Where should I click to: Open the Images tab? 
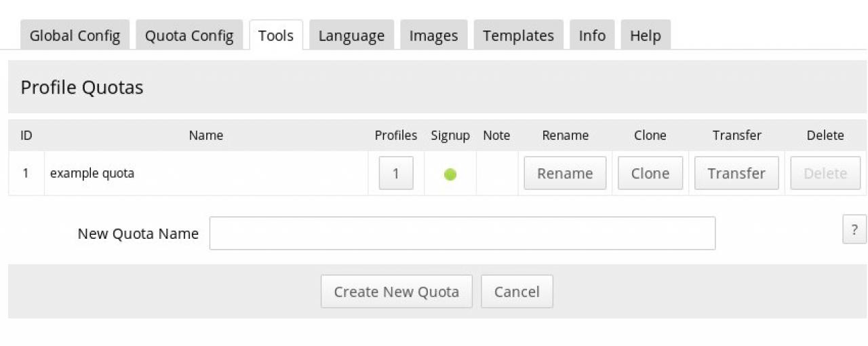tap(433, 35)
